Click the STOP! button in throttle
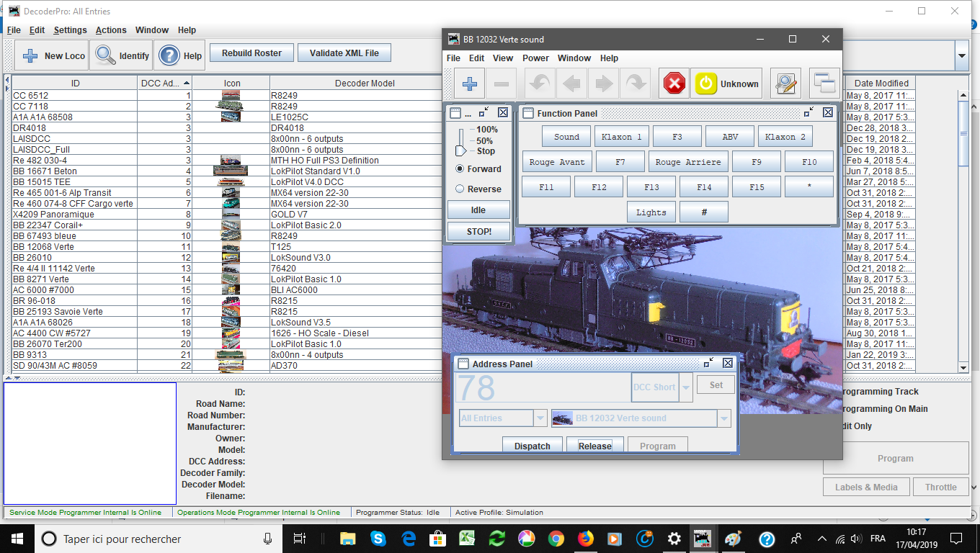This screenshot has width=980, height=553. (x=478, y=232)
